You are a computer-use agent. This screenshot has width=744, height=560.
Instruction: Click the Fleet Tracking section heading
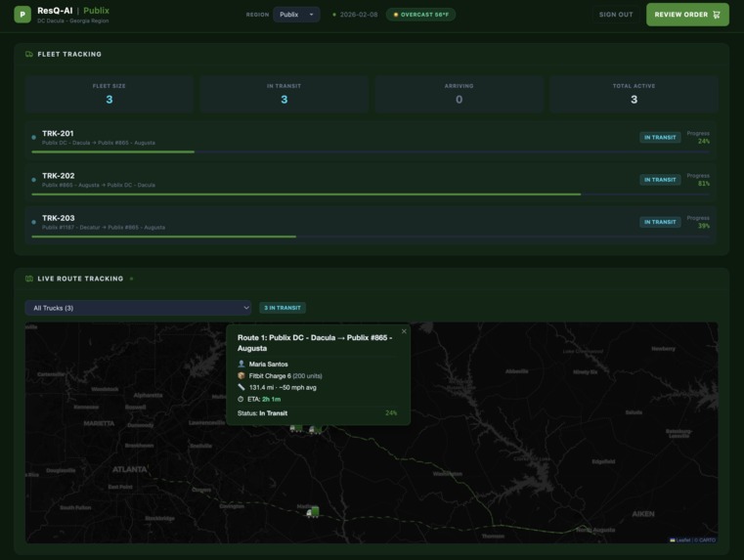[69, 54]
